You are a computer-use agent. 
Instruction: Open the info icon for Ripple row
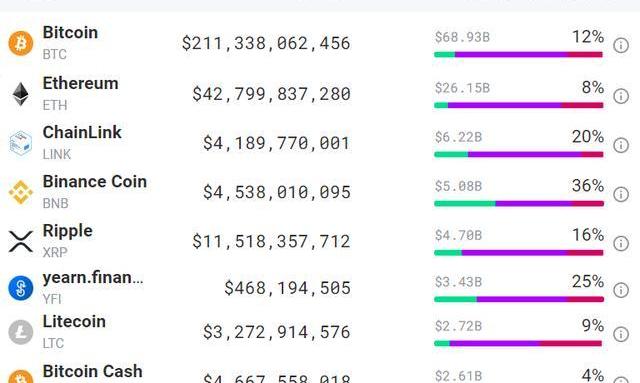621,243
